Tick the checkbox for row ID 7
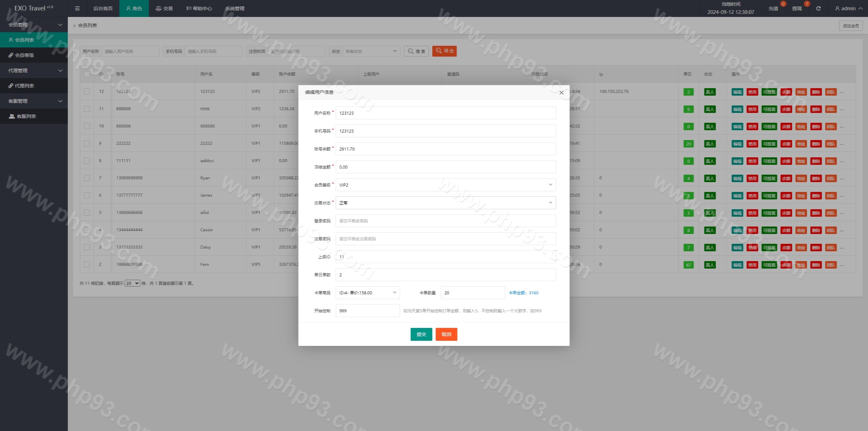 pyautogui.click(x=87, y=178)
